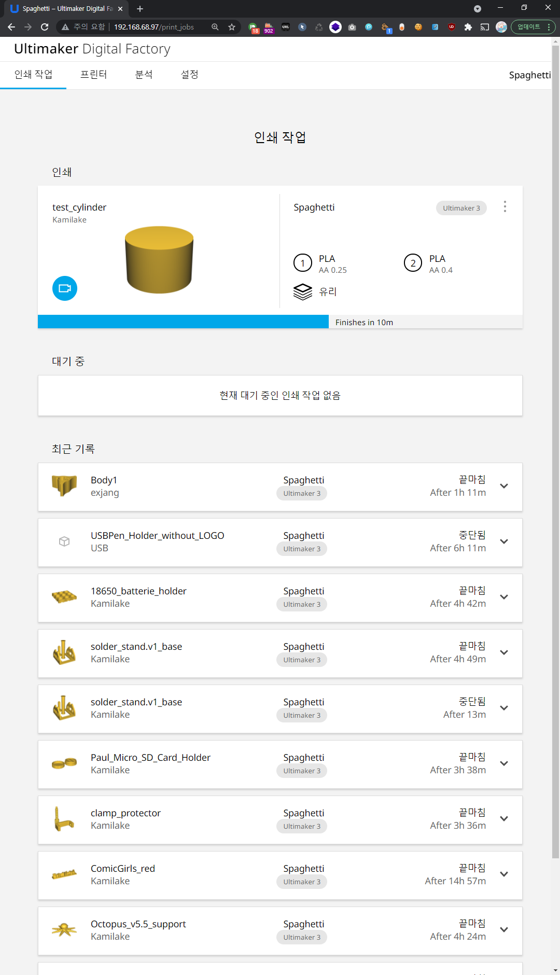Open the browser extensions puzzle icon
The height and width of the screenshot is (975, 560).
point(468,27)
